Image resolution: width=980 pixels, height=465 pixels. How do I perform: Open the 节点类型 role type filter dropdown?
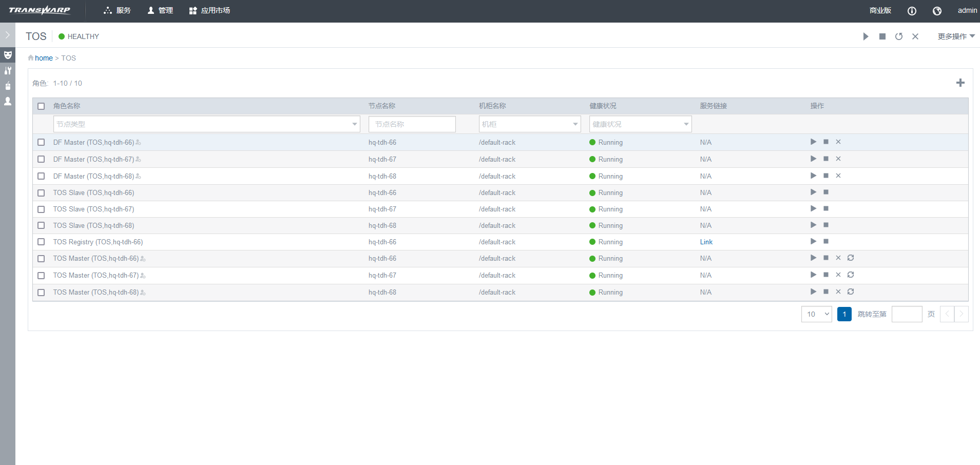pos(206,124)
